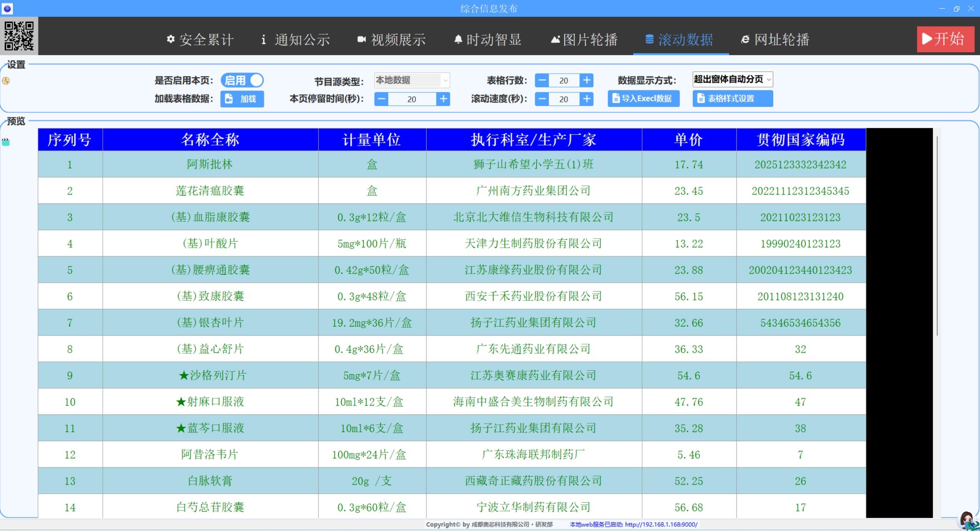
Task: Click the clapperboard icon beside 预览 panel
Action: pos(6,142)
